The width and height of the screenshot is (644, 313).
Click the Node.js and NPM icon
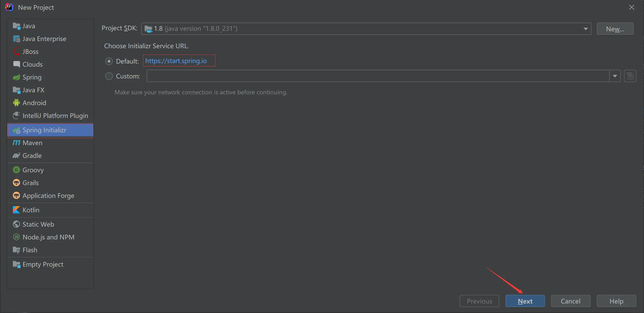pyautogui.click(x=16, y=237)
